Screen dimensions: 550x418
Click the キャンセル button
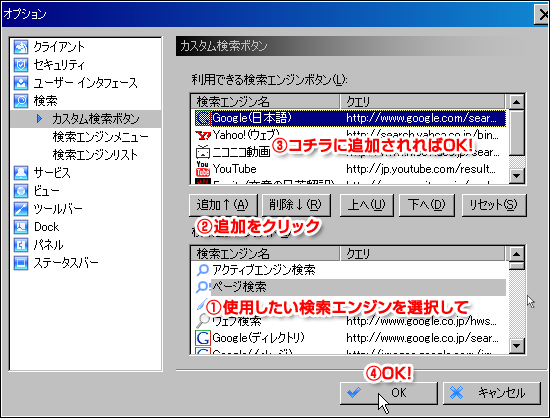[491, 393]
